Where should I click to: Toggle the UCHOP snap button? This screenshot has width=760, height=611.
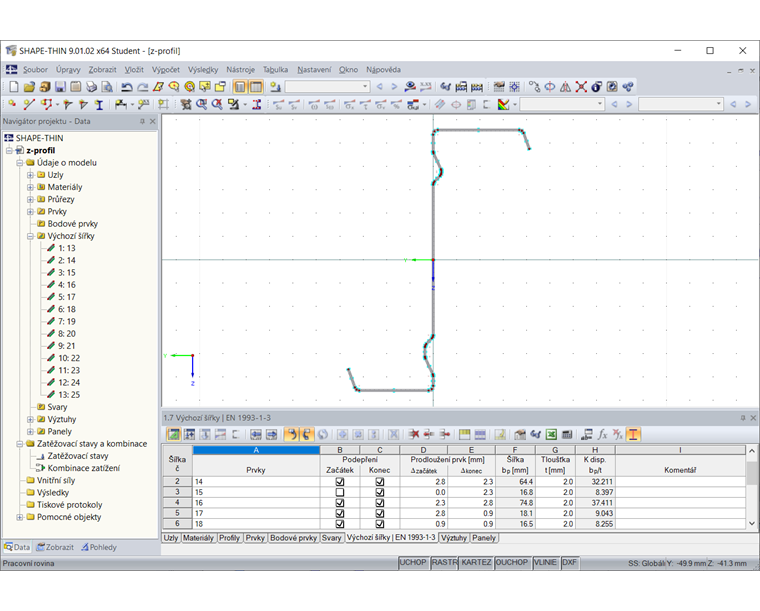click(413, 563)
